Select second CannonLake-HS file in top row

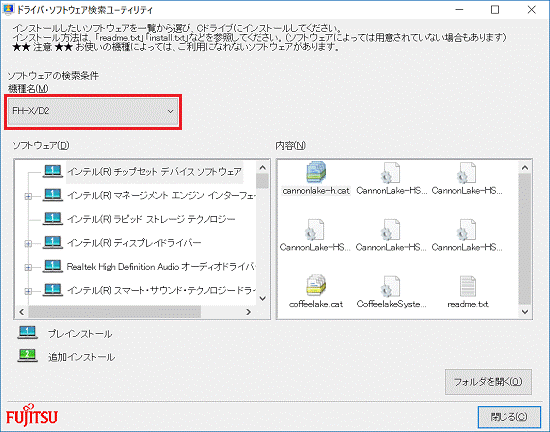click(391, 178)
